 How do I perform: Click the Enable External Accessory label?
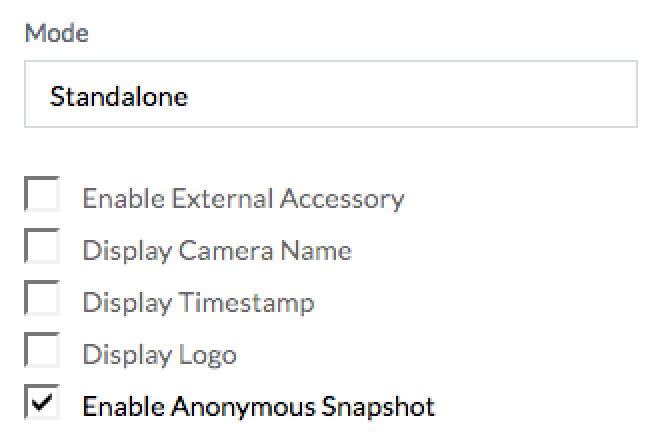tap(243, 198)
